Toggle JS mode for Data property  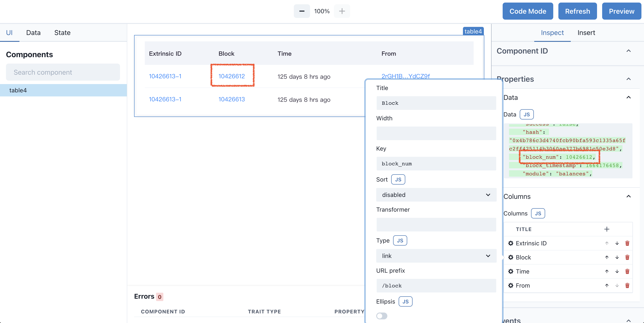click(527, 114)
